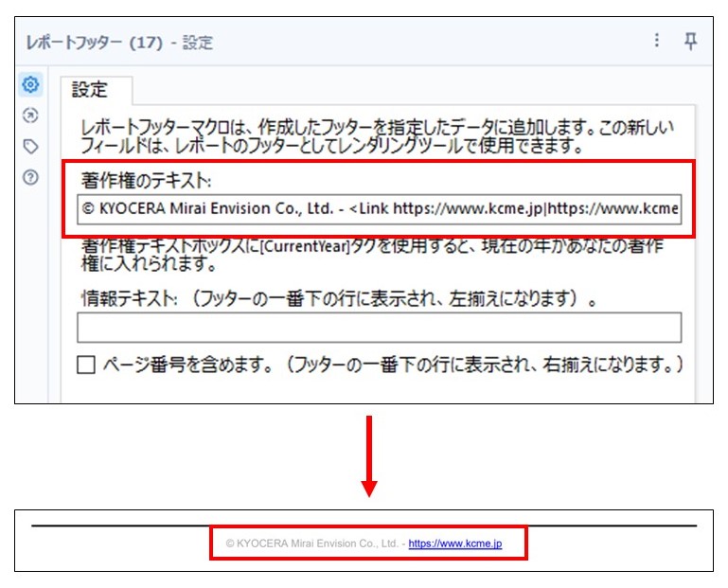Click the レポートフッター (17) panel title
728x588 pixels.
click(95, 43)
